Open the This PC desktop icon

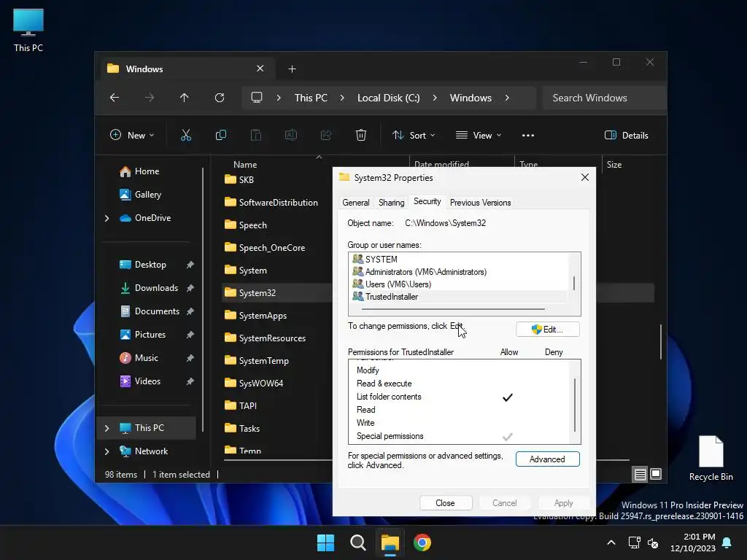[x=28, y=29]
